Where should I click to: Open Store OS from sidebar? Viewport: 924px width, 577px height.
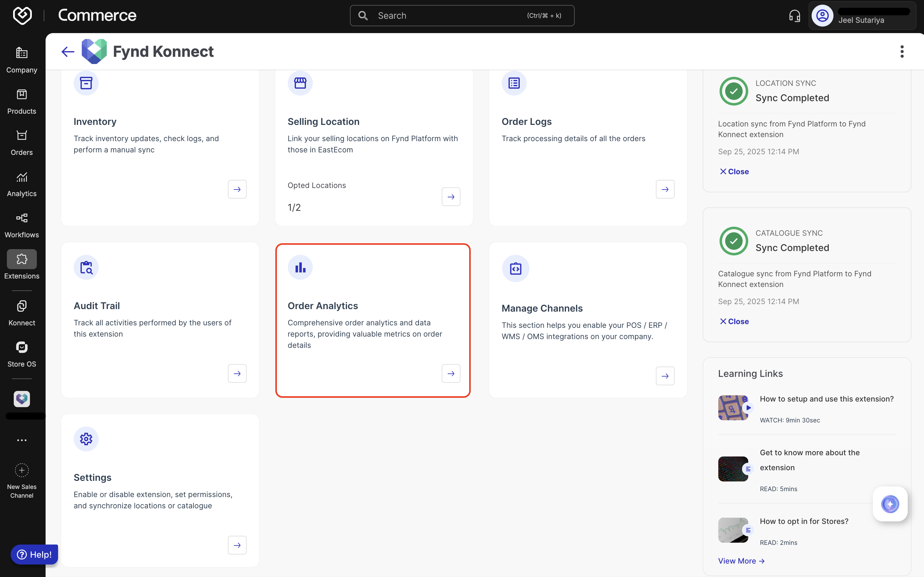click(22, 354)
